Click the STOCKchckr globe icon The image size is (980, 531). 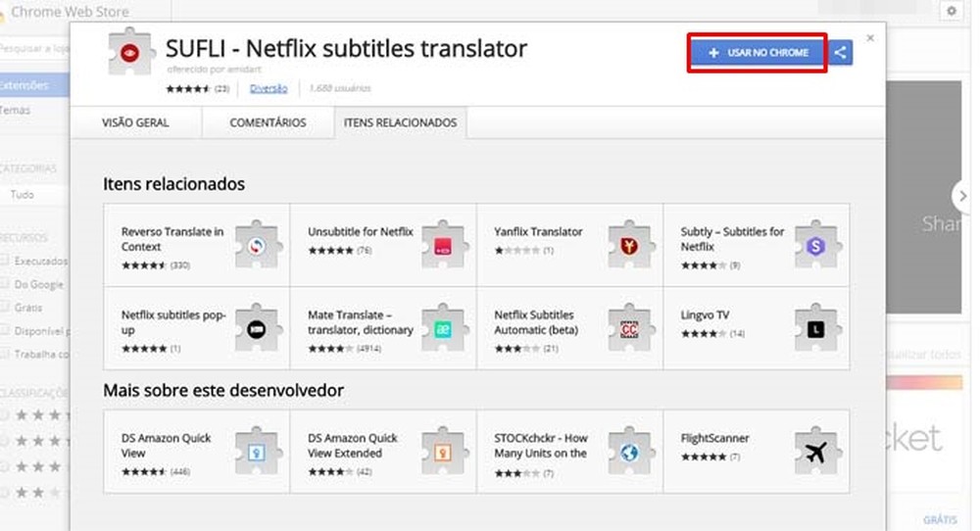(x=630, y=452)
